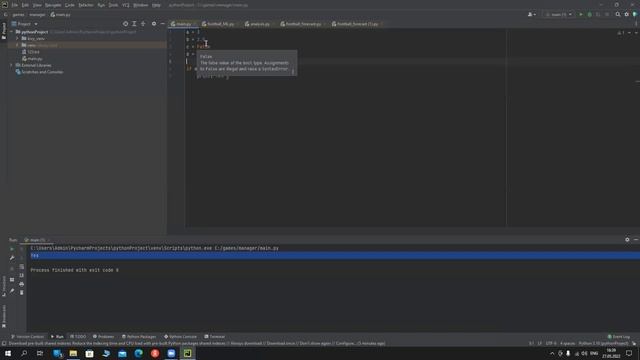The width and height of the screenshot is (640, 360).
Task: Switch to the football_ML.py editor tab
Action: pos(220,24)
